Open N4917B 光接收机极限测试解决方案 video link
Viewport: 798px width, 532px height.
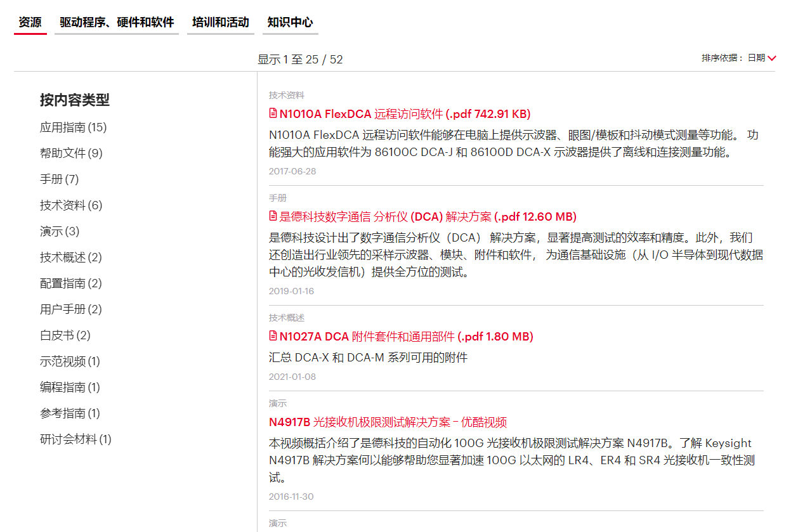(x=388, y=422)
